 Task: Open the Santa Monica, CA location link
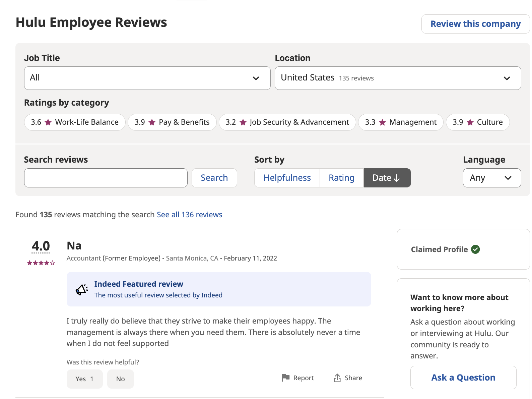[192, 258]
